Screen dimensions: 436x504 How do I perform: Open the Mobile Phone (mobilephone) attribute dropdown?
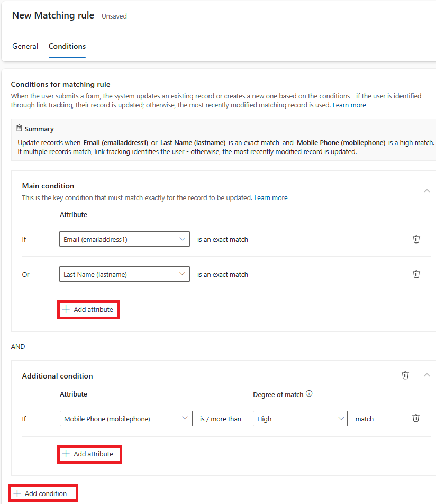click(x=126, y=419)
